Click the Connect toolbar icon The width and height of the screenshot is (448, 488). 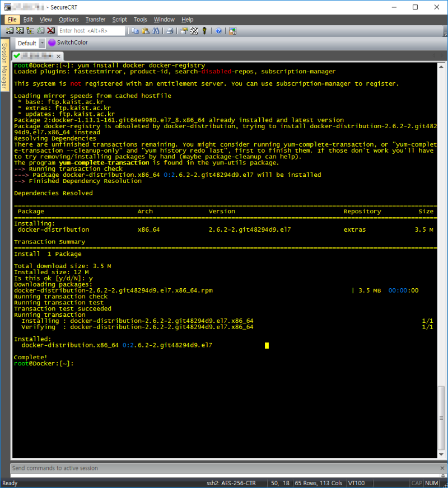pos(10,31)
